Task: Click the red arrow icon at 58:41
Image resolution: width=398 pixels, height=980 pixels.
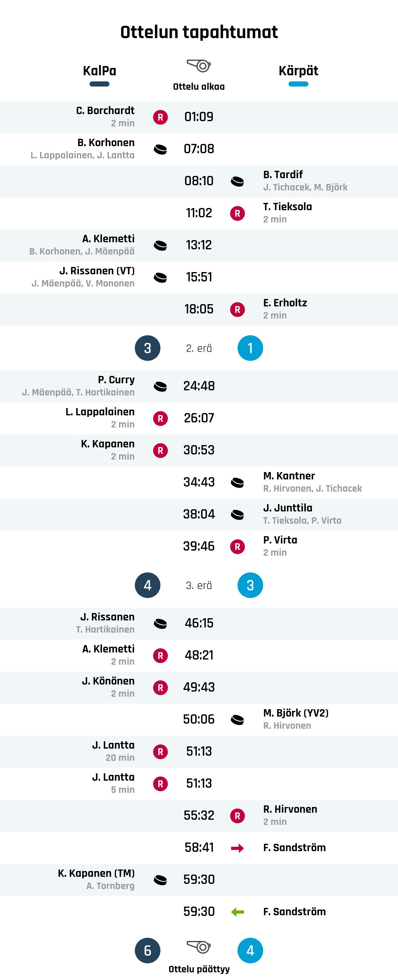Action: pyautogui.click(x=237, y=848)
